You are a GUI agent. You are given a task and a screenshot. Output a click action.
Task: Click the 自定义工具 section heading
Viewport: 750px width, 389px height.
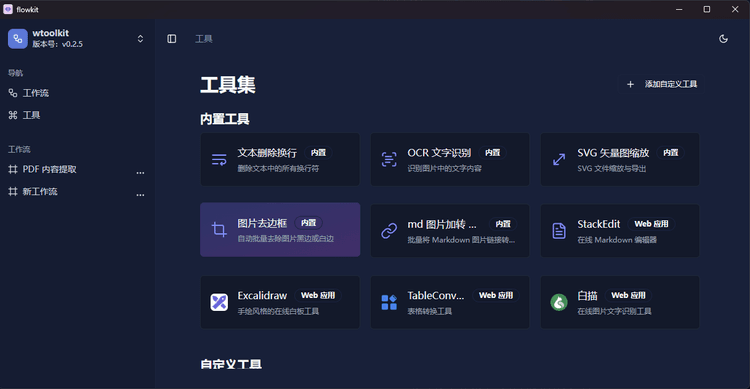(231, 364)
